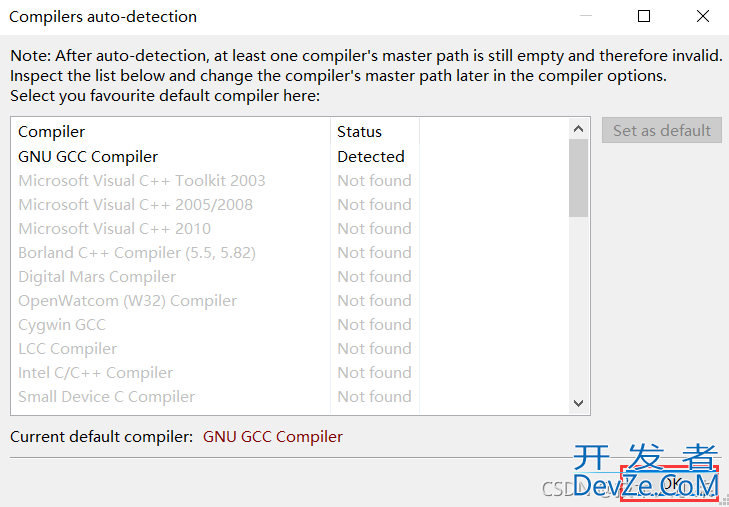Click the vertical scrollbar thumb

tap(579, 178)
